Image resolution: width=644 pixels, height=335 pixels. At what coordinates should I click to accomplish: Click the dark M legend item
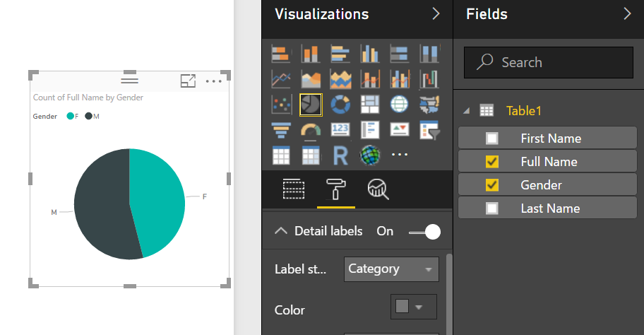92,117
